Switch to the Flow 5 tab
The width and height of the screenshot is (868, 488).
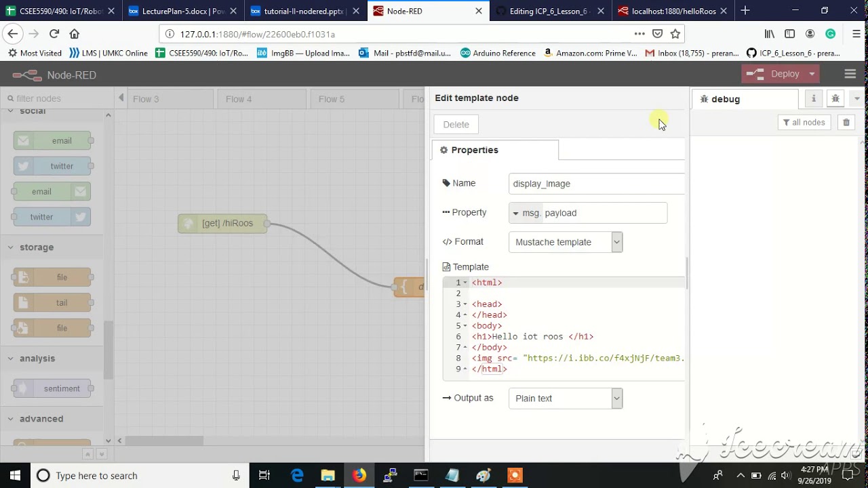(x=355, y=99)
